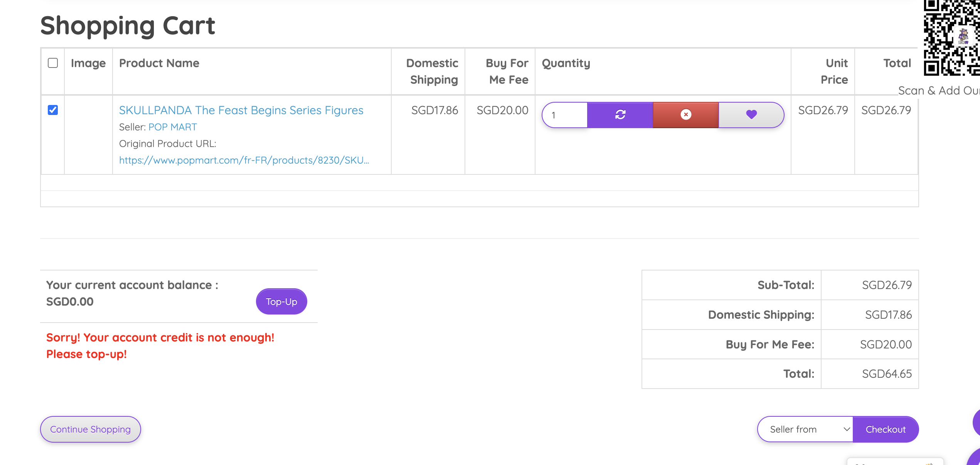This screenshot has width=980, height=465.
Task: Toggle the select-all checkbox in table header
Action: coord(53,63)
